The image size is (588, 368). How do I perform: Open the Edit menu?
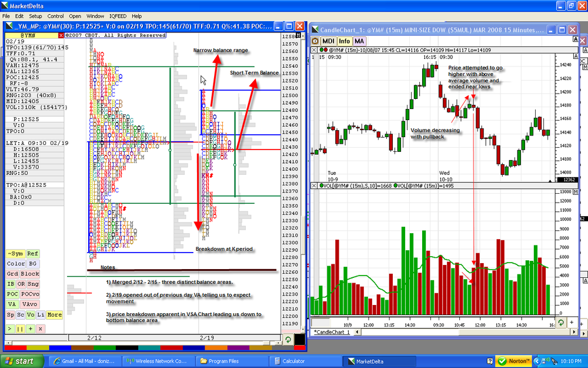19,16
